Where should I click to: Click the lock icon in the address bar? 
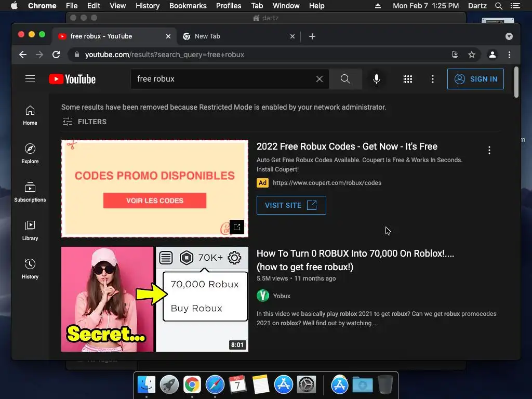pyautogui.click(x=77, y=55)
